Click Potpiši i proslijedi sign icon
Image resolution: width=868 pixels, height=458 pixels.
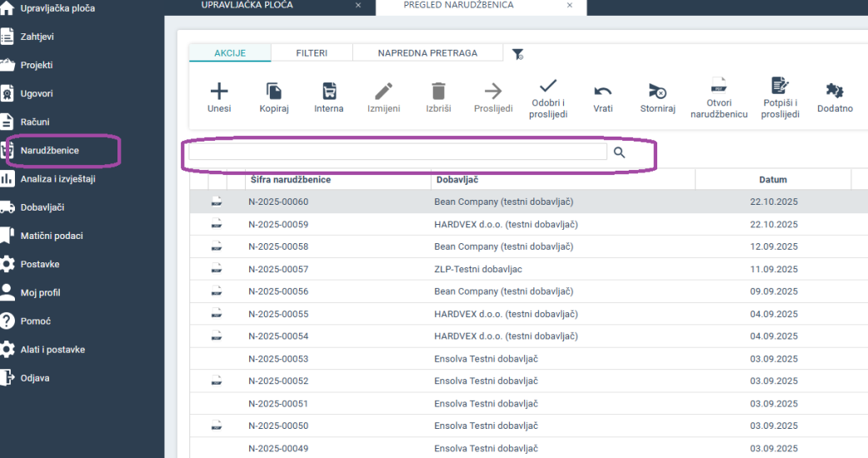780,86
